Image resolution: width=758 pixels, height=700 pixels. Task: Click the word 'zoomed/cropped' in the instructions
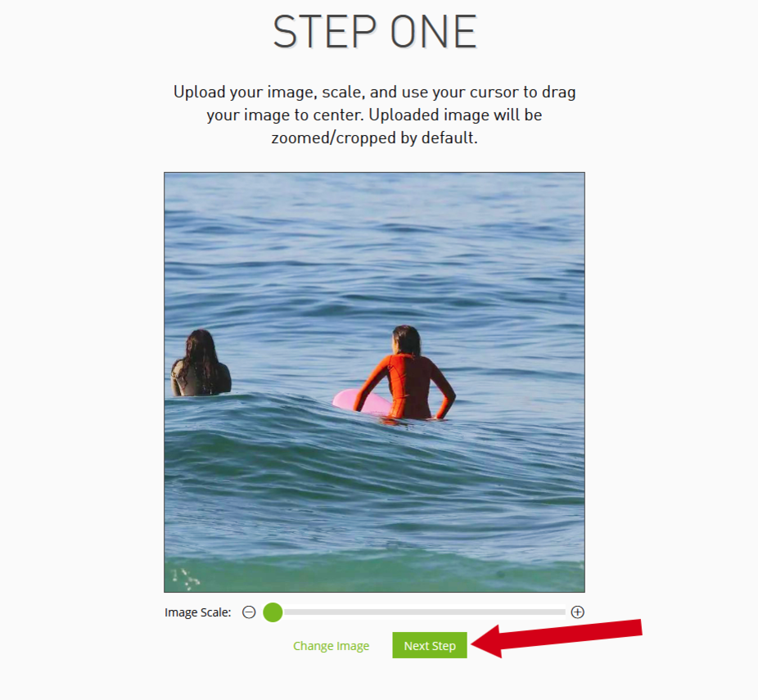point(333,138)
